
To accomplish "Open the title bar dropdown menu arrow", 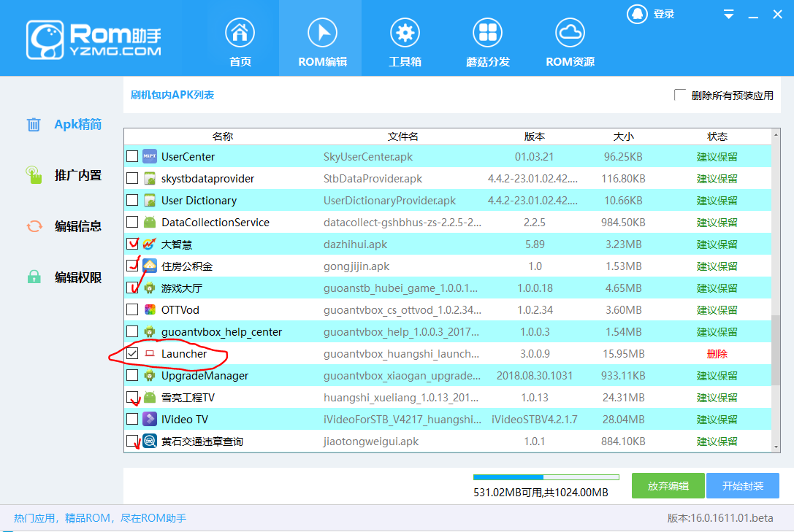I will [x=729, y=14].
